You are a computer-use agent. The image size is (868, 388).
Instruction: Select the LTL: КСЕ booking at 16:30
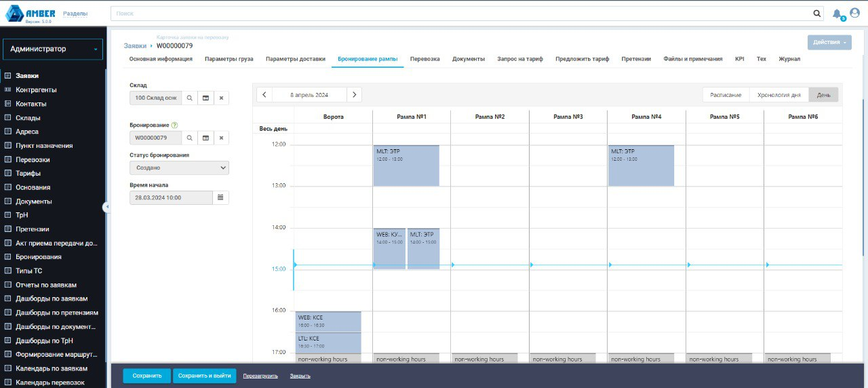(328, 342)
